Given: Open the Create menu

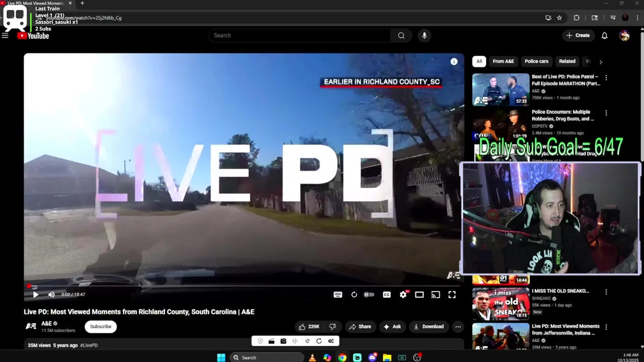Looking at the screenshot, I should coord(578,36).
